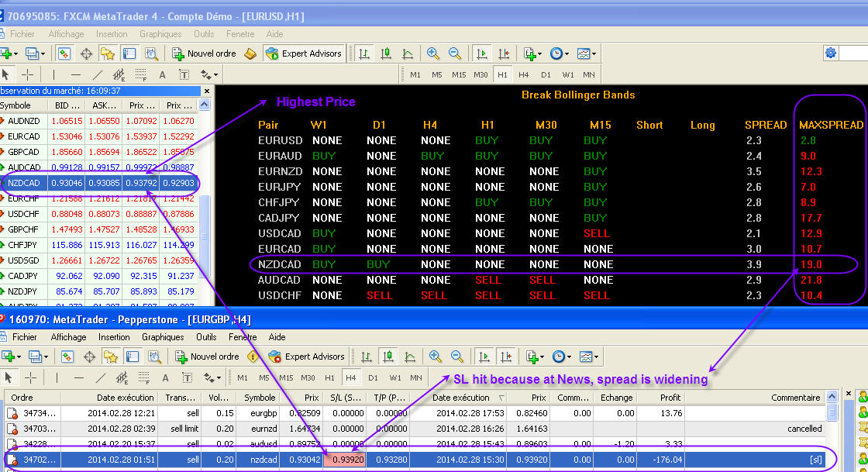The height and width of the screenshot is (472, 868).
Task: Select the crosshair tool in FXCM window
Action: [27, 74]
